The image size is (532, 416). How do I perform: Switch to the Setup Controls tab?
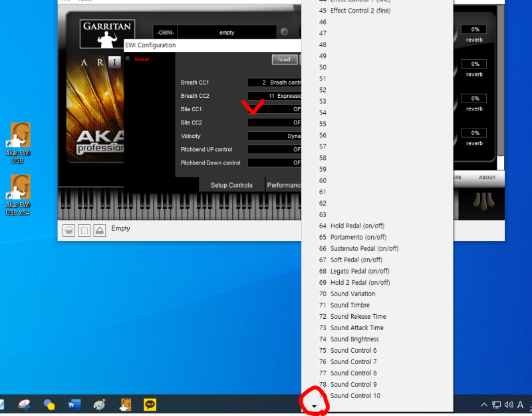click(x=231, y=184)
